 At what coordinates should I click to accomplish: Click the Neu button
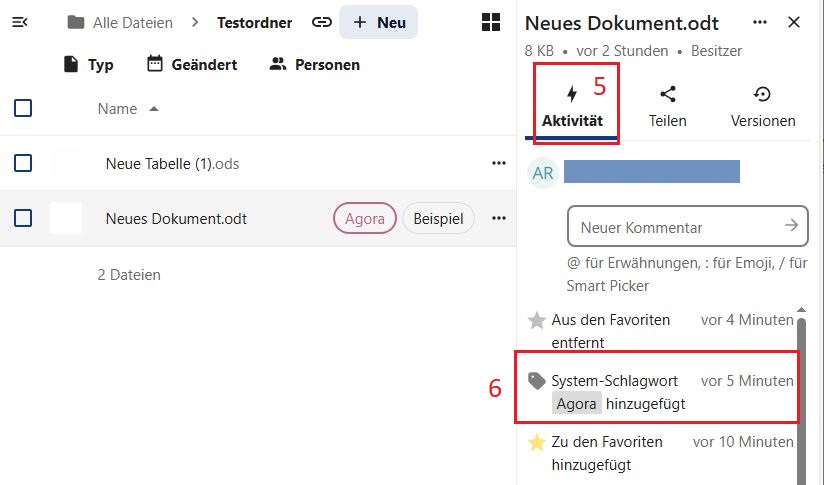(x=378, y=22)
